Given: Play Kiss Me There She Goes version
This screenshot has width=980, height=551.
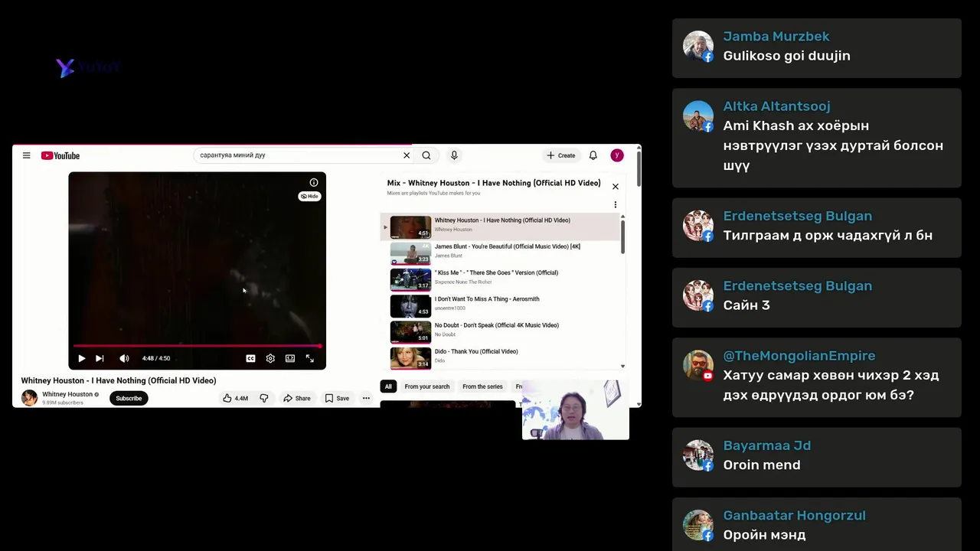Looking at the screenshot, I should pyautogui.click(x=501, y=279).
